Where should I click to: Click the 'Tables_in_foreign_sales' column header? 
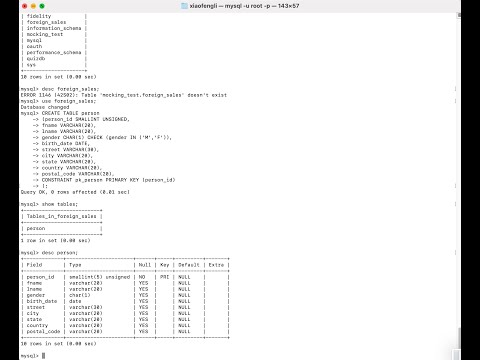[x=61, y=216]
